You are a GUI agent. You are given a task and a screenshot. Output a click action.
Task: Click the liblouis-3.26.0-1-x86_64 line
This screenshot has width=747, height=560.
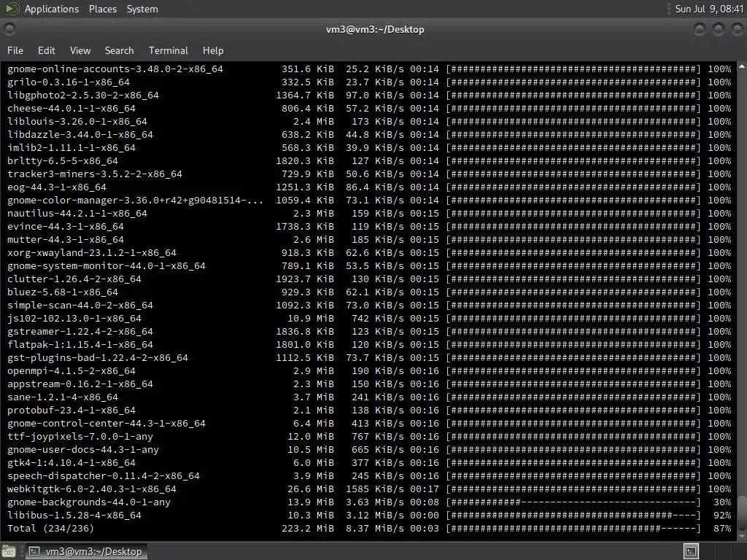(x=369, y=122)
